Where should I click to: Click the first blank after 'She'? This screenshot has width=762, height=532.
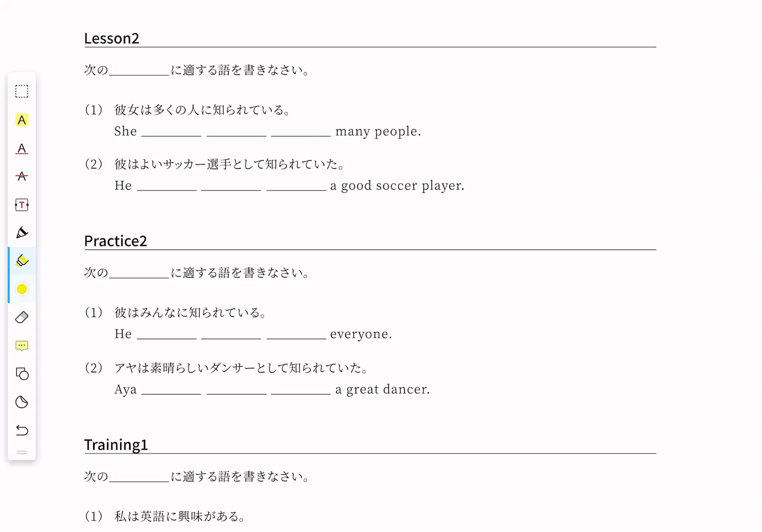171,132
